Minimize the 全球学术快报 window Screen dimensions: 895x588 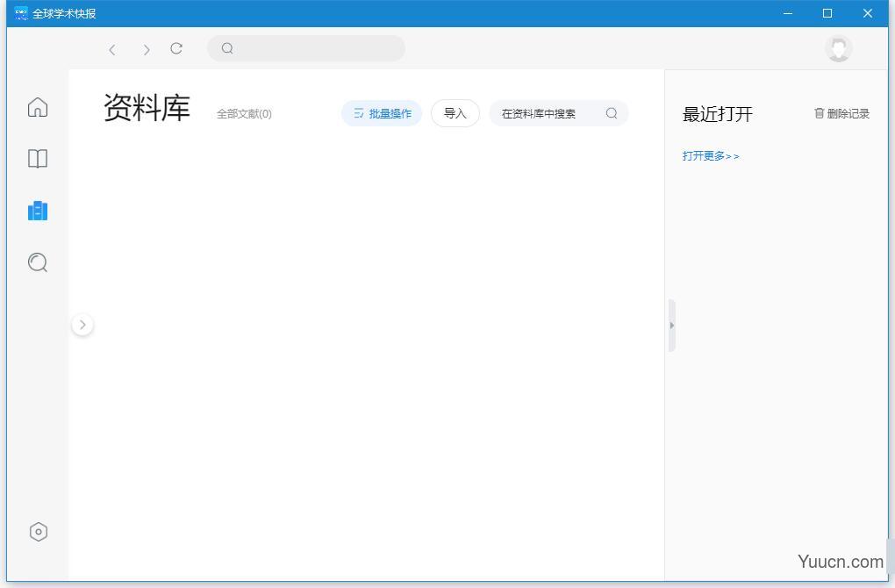(x=788, y=13)
